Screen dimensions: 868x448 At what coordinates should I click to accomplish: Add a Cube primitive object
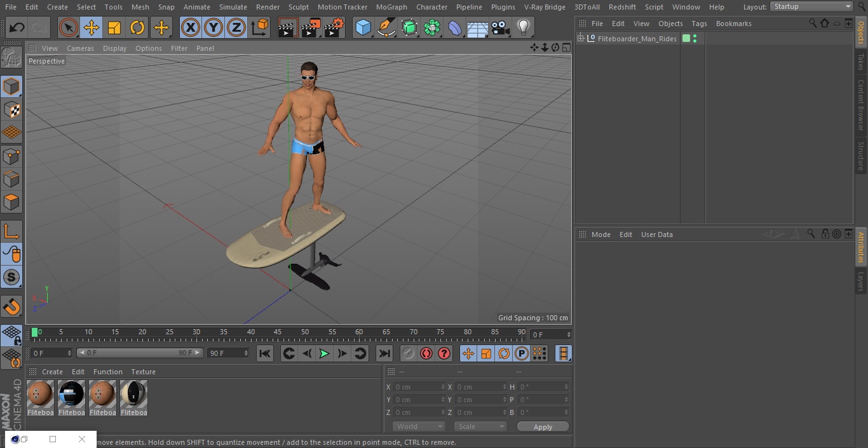tap(363, 27)
